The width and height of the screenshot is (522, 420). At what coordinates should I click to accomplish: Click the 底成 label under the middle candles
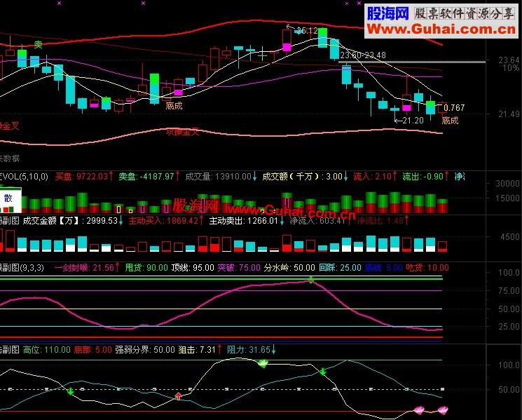coord(174,106)
